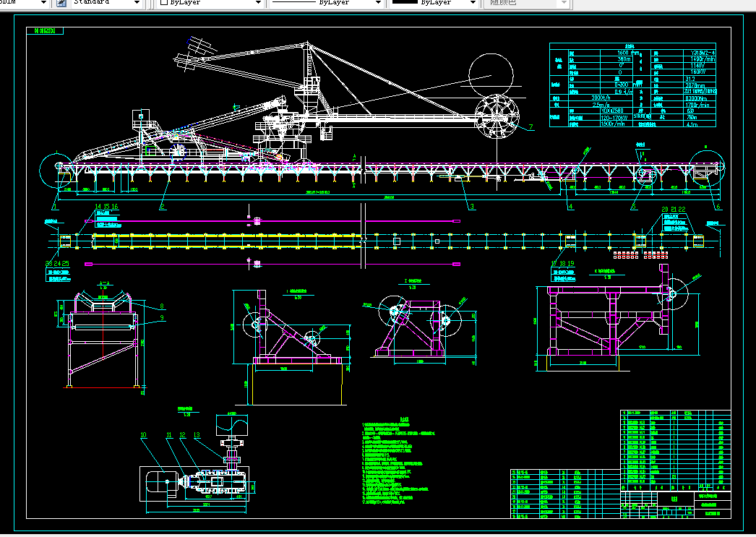The image size is (756, 537).
Task: Click the 1500r/min cell in the table
Action: click(x=613, y=124)
